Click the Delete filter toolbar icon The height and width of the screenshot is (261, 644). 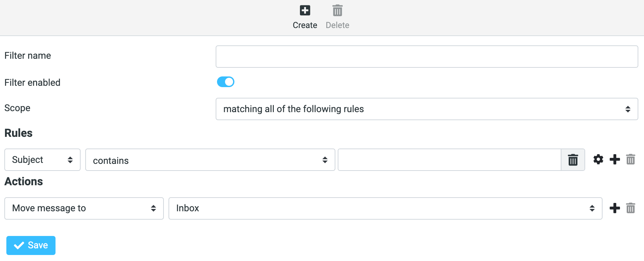(337, 11)
